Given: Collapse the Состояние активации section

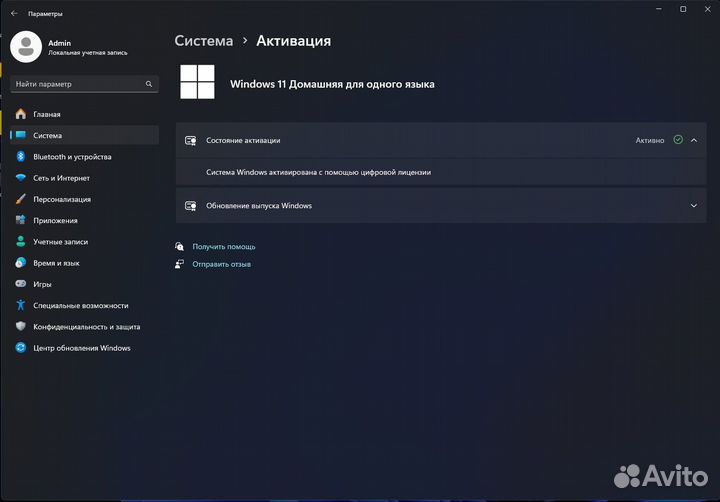Looking at the screenshot, I should click(x=694, y=140).
